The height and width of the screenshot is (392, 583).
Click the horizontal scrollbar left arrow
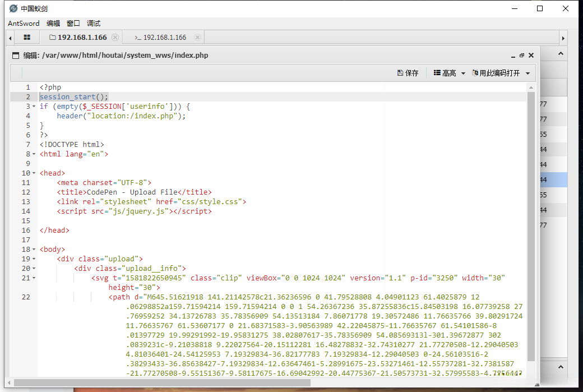click(x=10, y=382)
